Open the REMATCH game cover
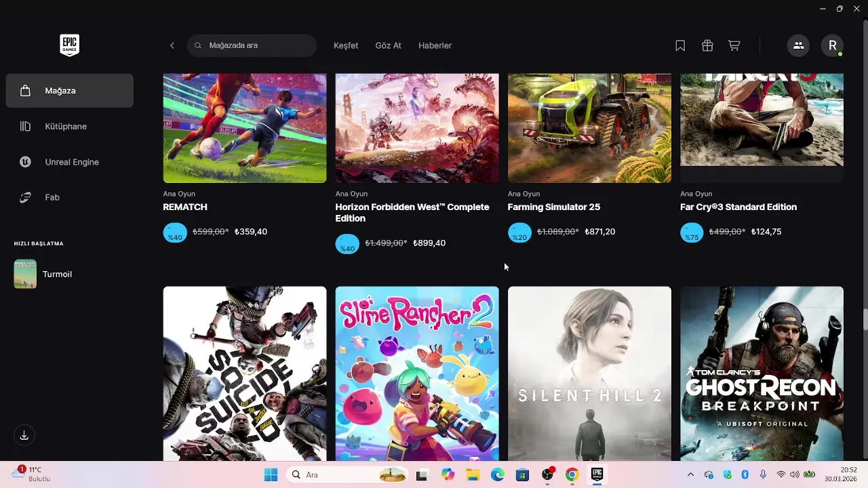868x488 pixels. [245, 128]
